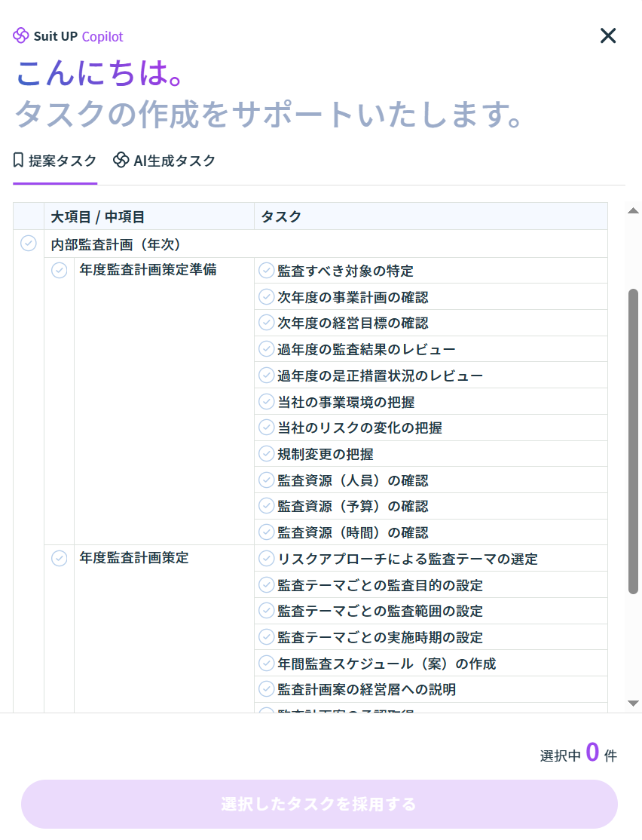Tick the 規制変更の把握 task circle
Image resolution: width=642 pixels, height=840 pixels.
[266, 453]
